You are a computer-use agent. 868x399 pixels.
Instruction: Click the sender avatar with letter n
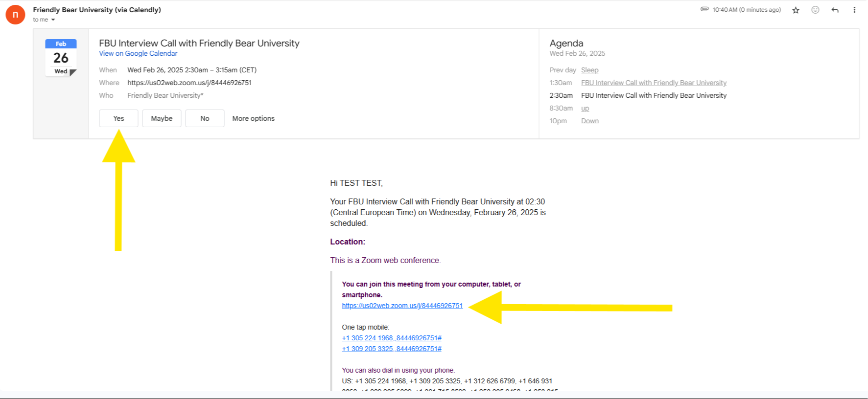(15, 15)
